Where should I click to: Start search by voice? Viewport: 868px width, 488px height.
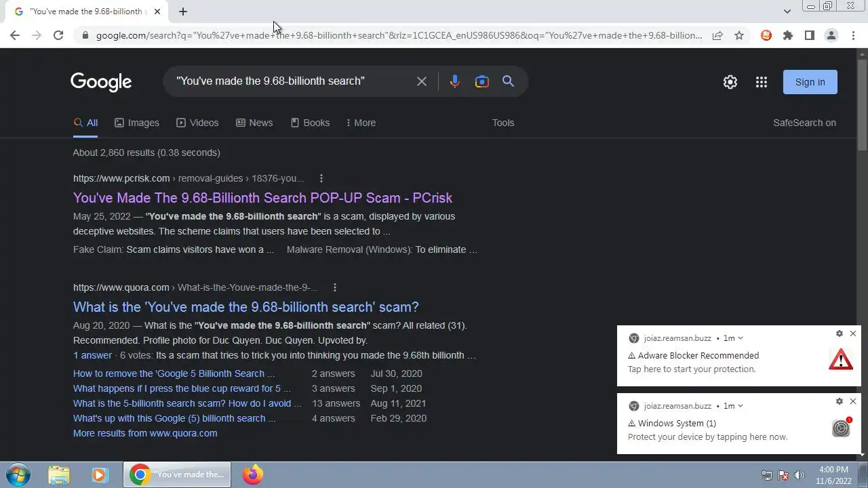click(455, 81)
